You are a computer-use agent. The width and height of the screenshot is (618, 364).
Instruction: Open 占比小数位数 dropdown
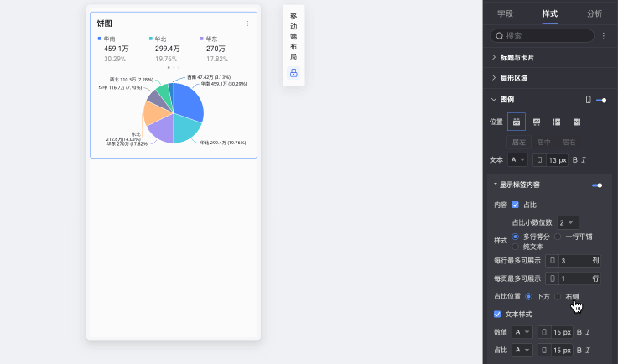568,223
